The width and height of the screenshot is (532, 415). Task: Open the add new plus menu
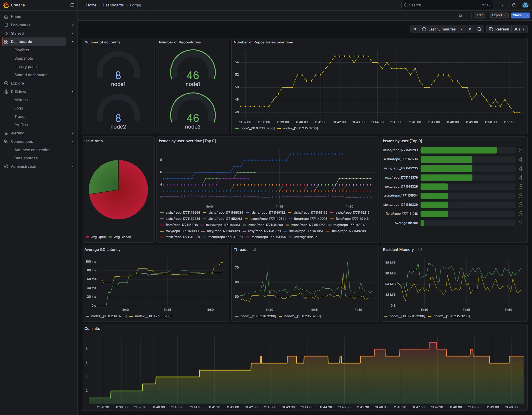[x=500, y=5]
